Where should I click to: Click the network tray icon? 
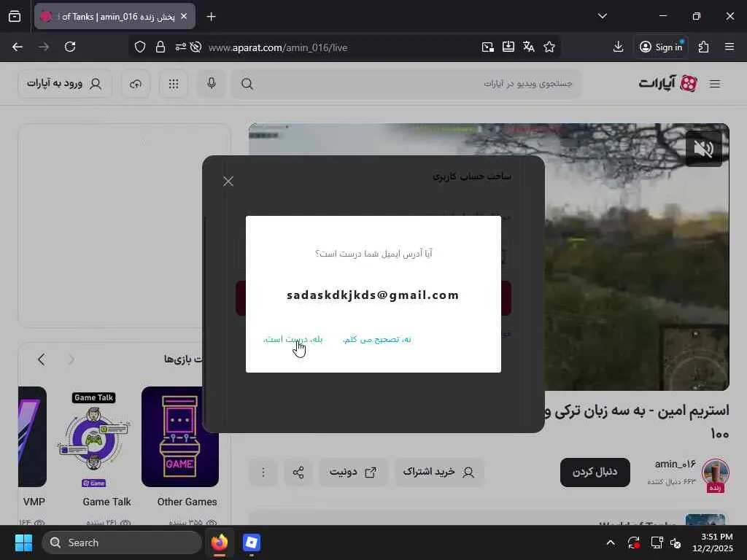(657, 542)
